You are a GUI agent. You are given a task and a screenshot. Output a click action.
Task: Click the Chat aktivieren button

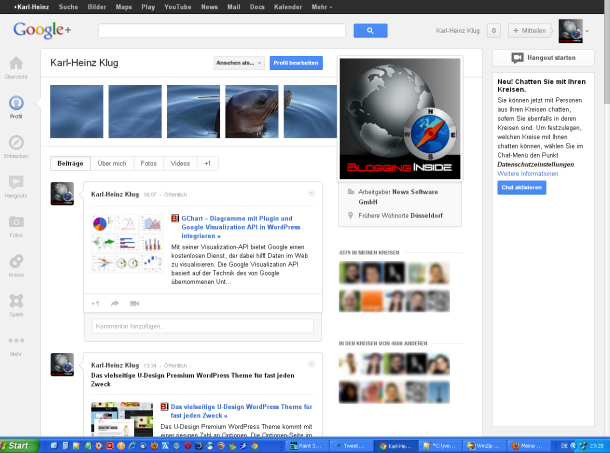coord(522,188)
